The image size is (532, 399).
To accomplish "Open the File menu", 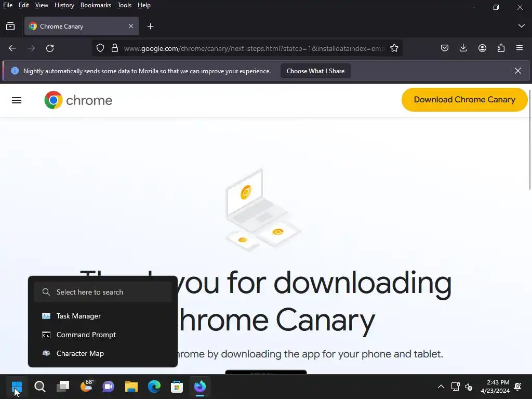I will 7,5.
